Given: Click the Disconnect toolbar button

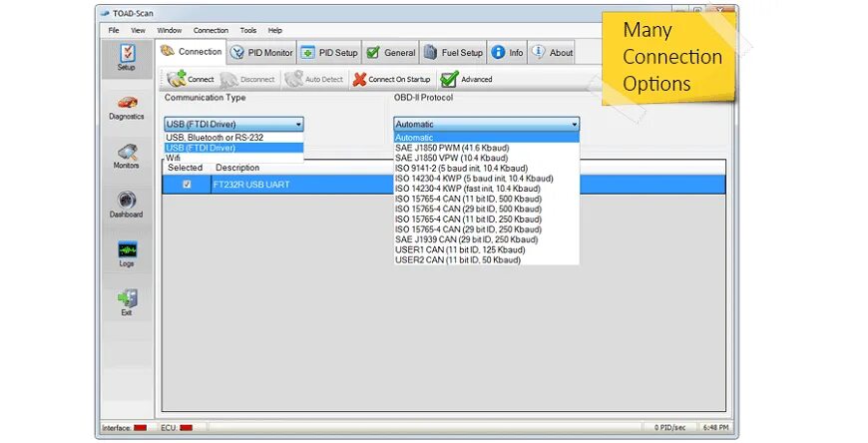Looking at the screenshot, I should (247, 79).
